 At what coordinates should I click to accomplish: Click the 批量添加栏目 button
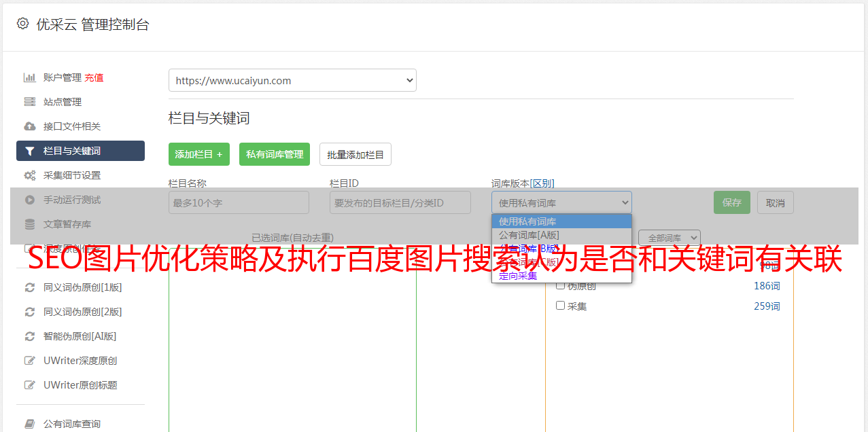pos(355,154)
